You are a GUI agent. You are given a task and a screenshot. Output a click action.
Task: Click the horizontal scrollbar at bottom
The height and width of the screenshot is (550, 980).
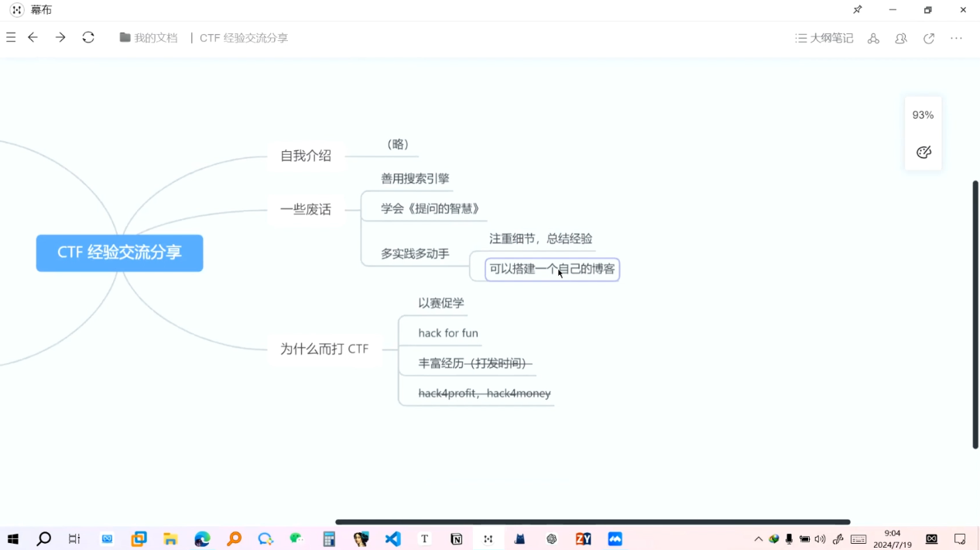coord(592,522)
